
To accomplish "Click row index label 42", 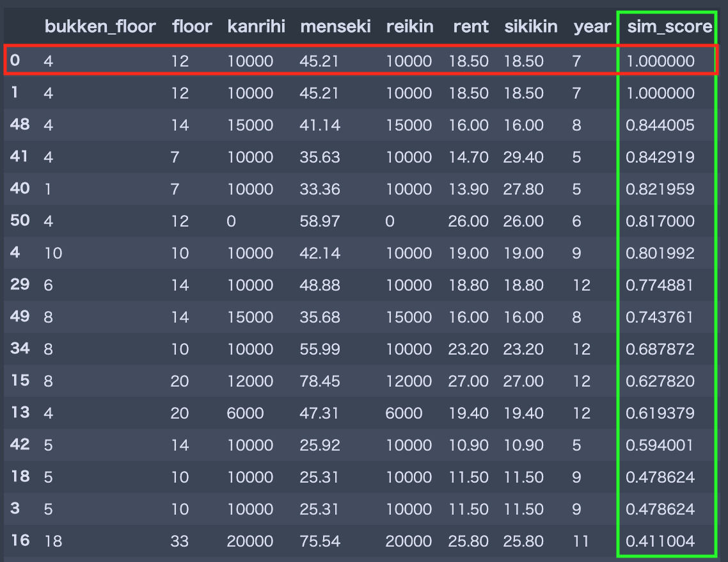I will point(19,444).
